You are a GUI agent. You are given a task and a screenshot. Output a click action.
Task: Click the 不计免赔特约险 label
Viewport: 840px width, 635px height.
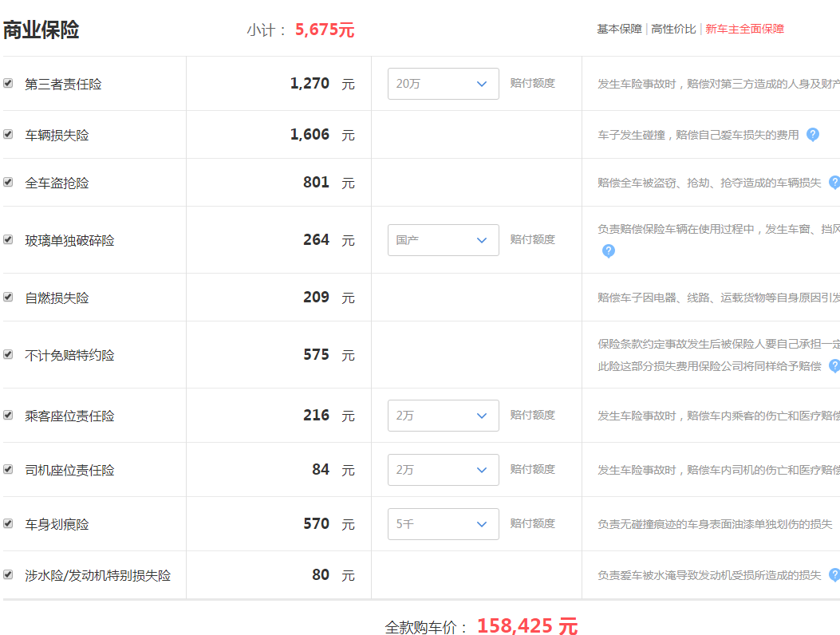point(69,355)
